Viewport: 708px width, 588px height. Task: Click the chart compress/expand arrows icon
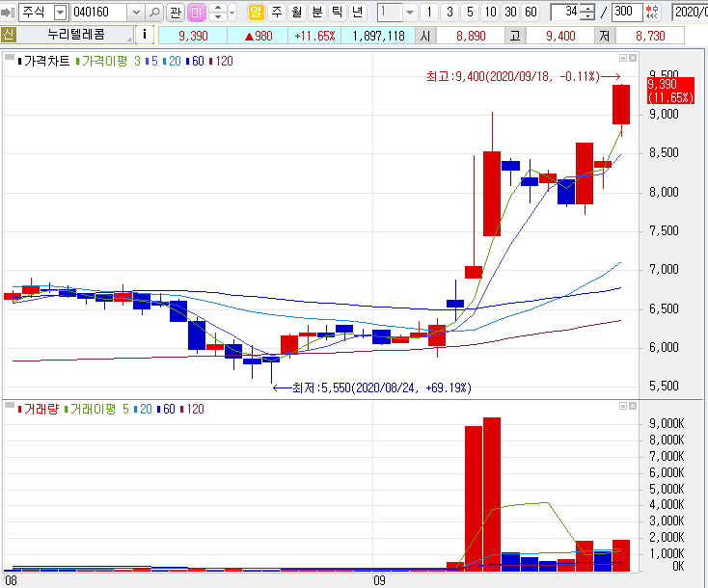[x=652, y=13]
